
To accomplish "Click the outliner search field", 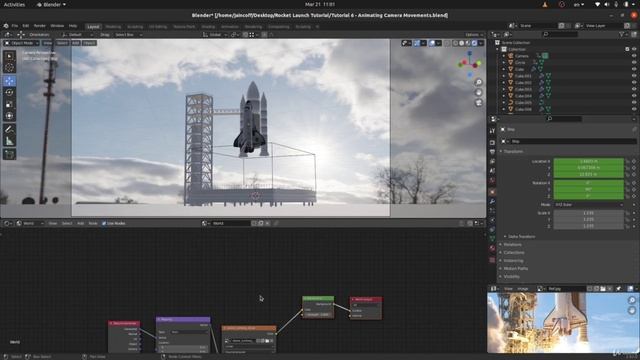I will [x=560, y=35].
